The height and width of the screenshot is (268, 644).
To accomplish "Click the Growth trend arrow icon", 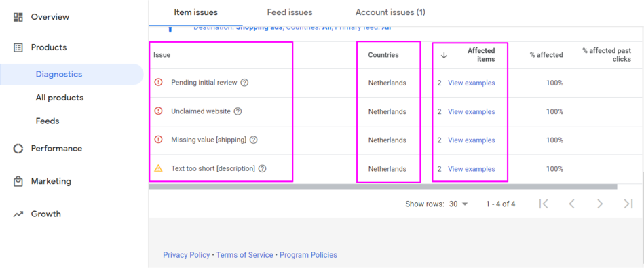I will pos(18,214).
